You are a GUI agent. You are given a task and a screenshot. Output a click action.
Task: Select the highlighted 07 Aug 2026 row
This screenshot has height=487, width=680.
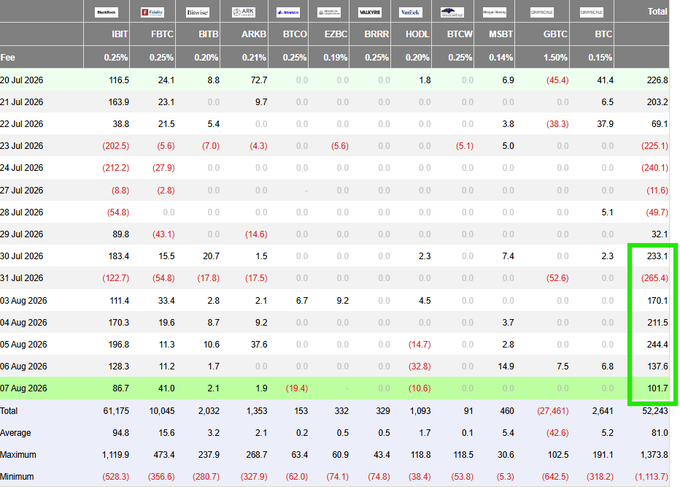tap(334, 388)
